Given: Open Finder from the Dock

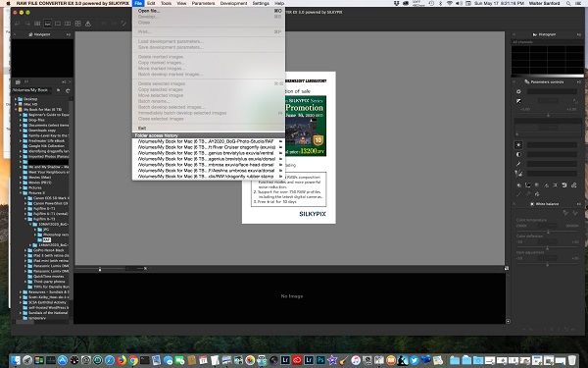Looking at the screenshot, I should tap(16, 360).
